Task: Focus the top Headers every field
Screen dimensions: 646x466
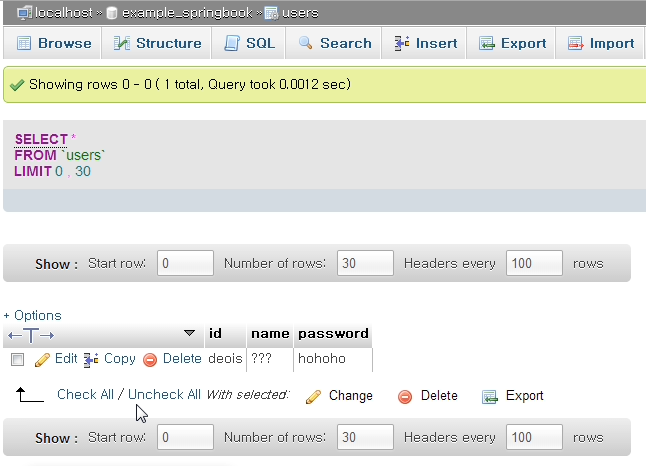Action: [534, 263]
